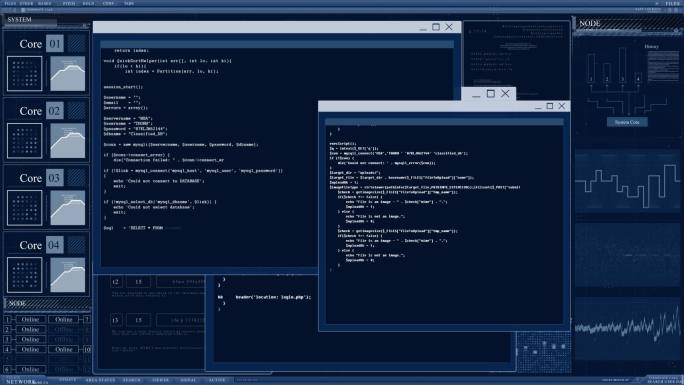Click the "13" field in the background window

138,282
